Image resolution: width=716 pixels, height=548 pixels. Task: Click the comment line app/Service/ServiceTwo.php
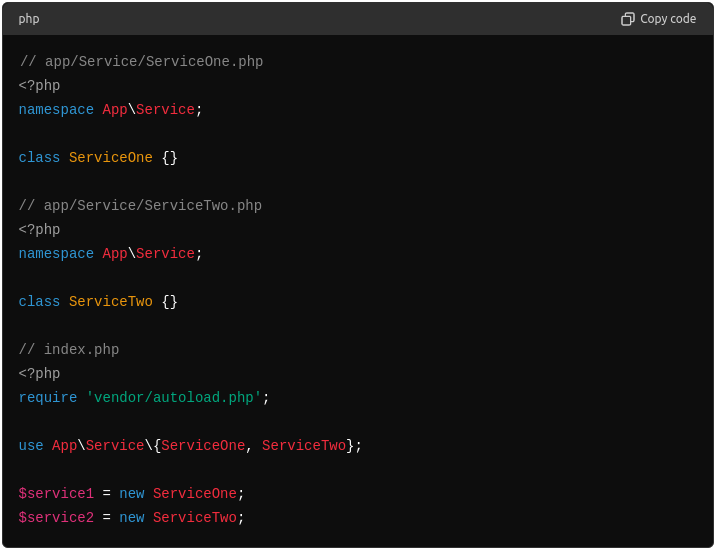[140, 206]
